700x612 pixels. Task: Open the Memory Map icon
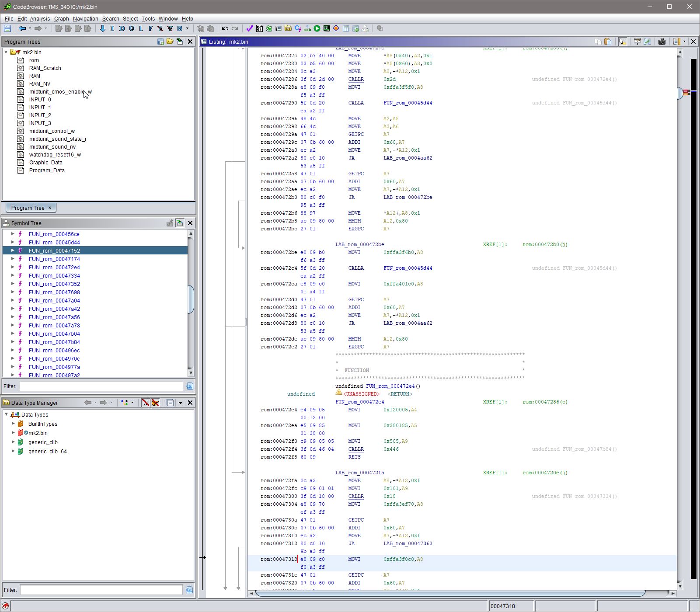327,29
